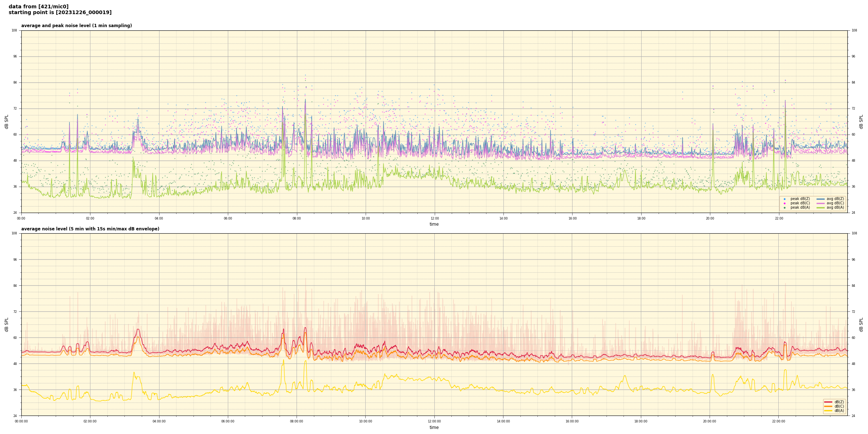Screen dimensions: 868x434
Task: Click the left 'dB SPL' label of lower chart
Action: click(x=7, y=324)
